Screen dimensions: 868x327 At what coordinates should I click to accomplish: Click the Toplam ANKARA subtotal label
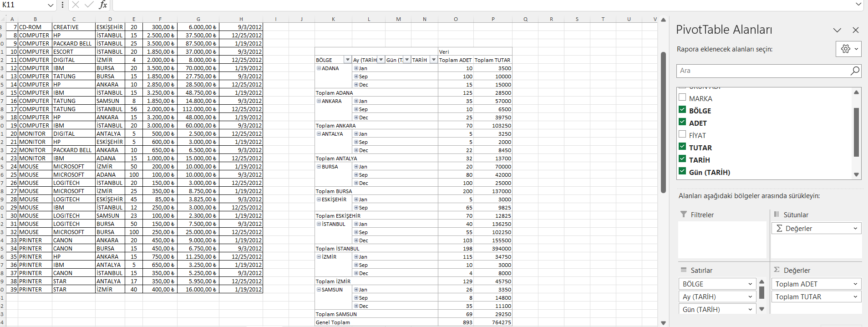pyautogui.click(x=336, y=126)
